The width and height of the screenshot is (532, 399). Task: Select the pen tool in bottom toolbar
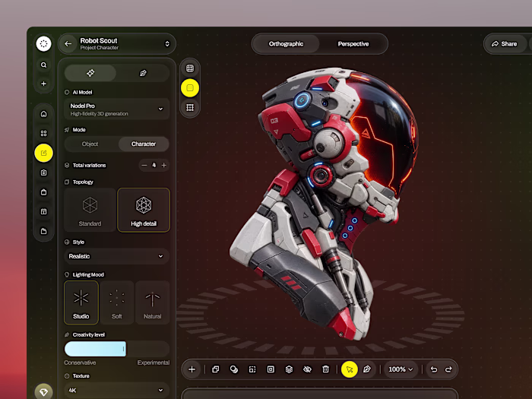(x=367, y=369)
